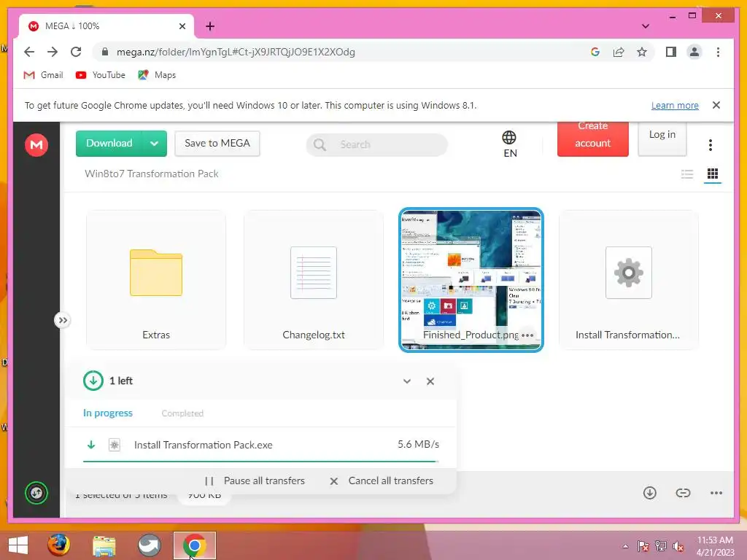Switch to grid thumbnail view
The height and width of the screenshot is (560, 747).
(x=713, y=174)
